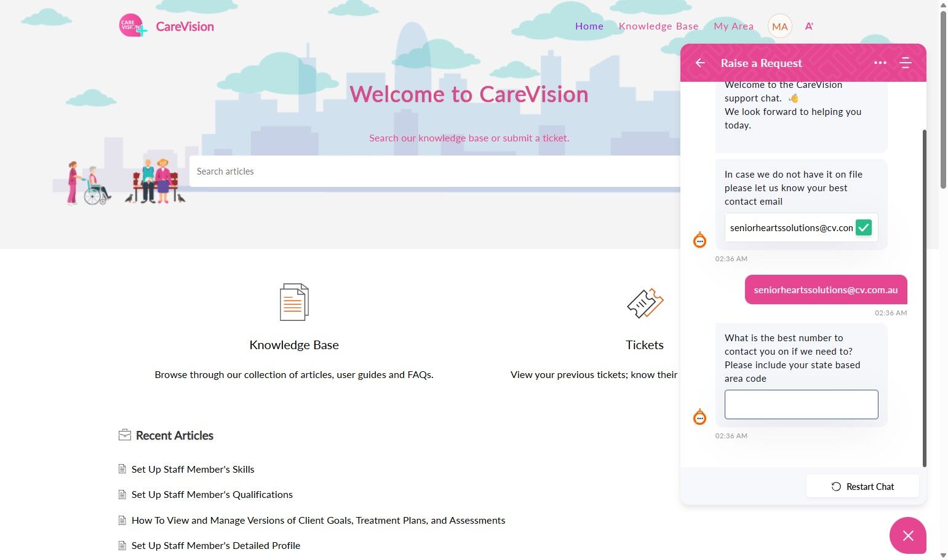948x560 pixels.
Task: Open the font size accessibility icon
Action: pyautogui.click(x=809, y=26)
